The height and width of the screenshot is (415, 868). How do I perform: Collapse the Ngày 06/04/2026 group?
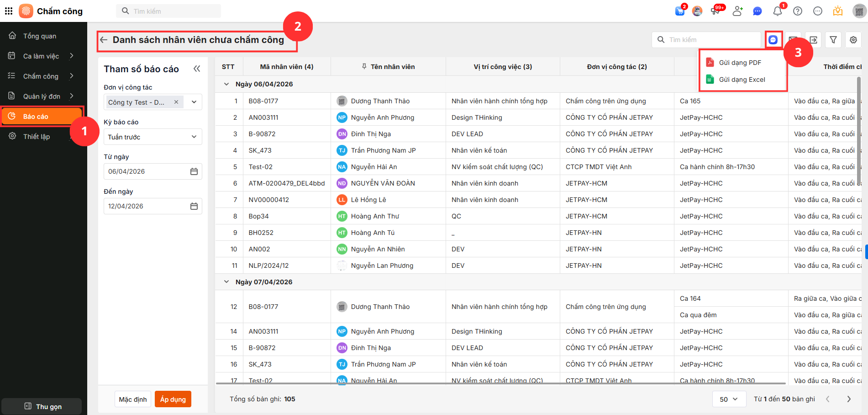226,84
